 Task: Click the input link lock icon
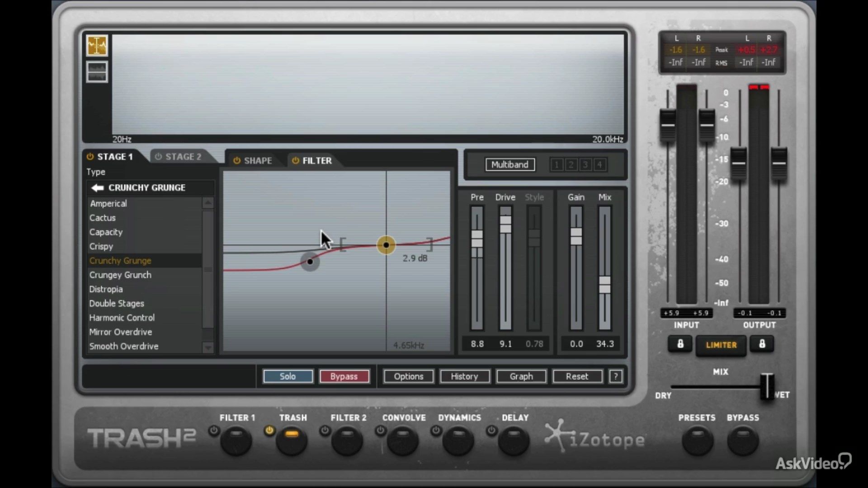pos(680,344)
